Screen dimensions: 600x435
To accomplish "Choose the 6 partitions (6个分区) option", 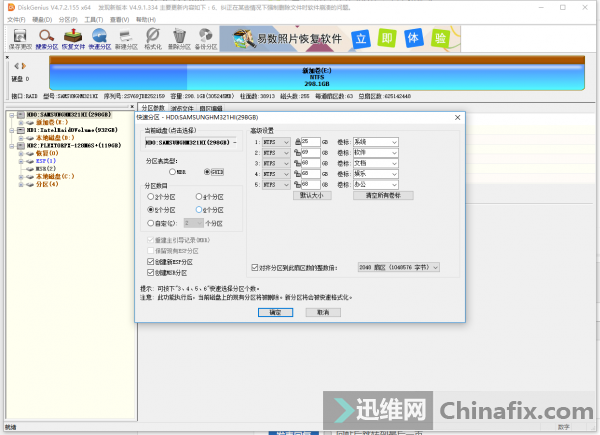I will click(x=209, y=210).
